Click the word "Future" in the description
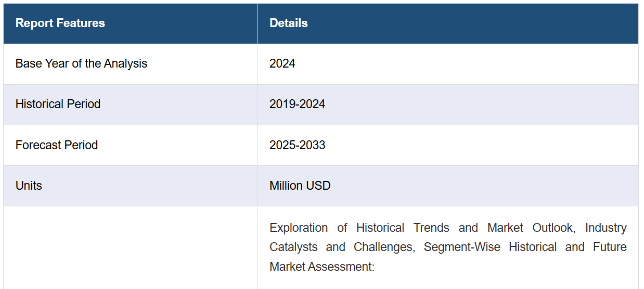 click(610, 247)
